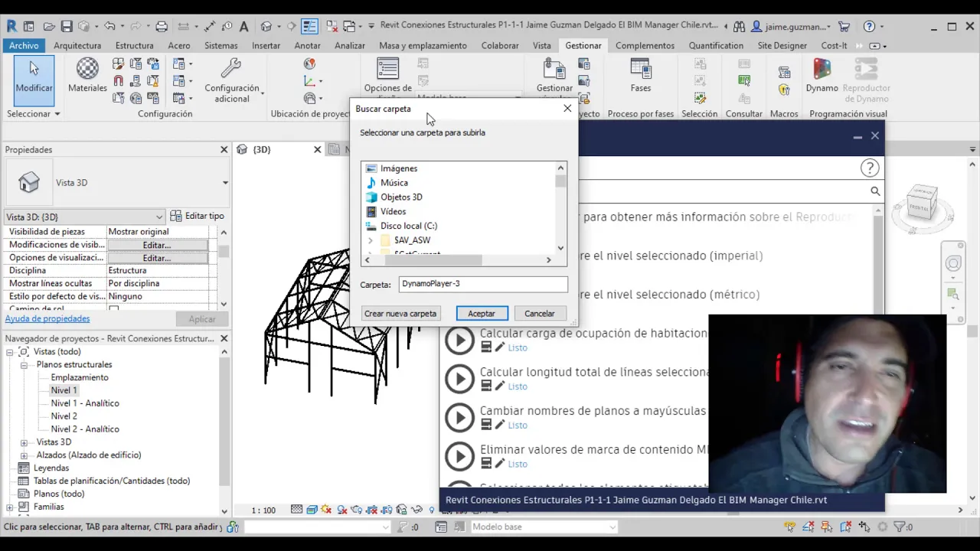The height and width of the screenshot is (551, 980).
Task: Select Disco local (C:) in folder tree
Action: [x=409, y=226]
